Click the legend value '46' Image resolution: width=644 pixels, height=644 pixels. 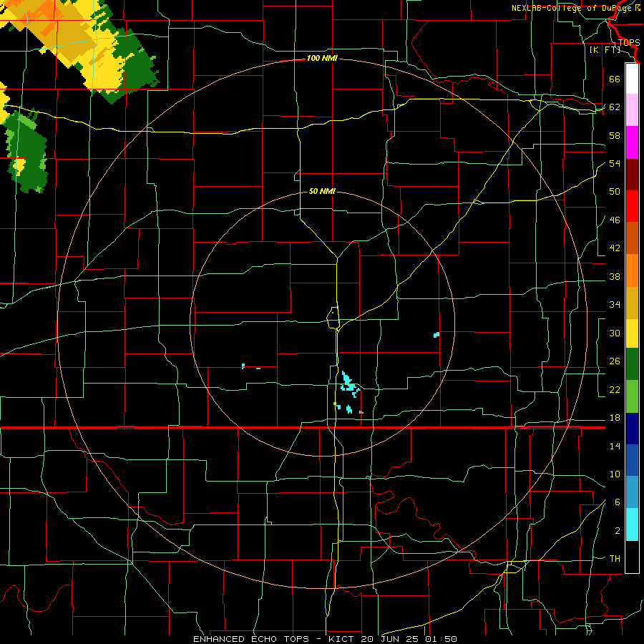[615, 220]
